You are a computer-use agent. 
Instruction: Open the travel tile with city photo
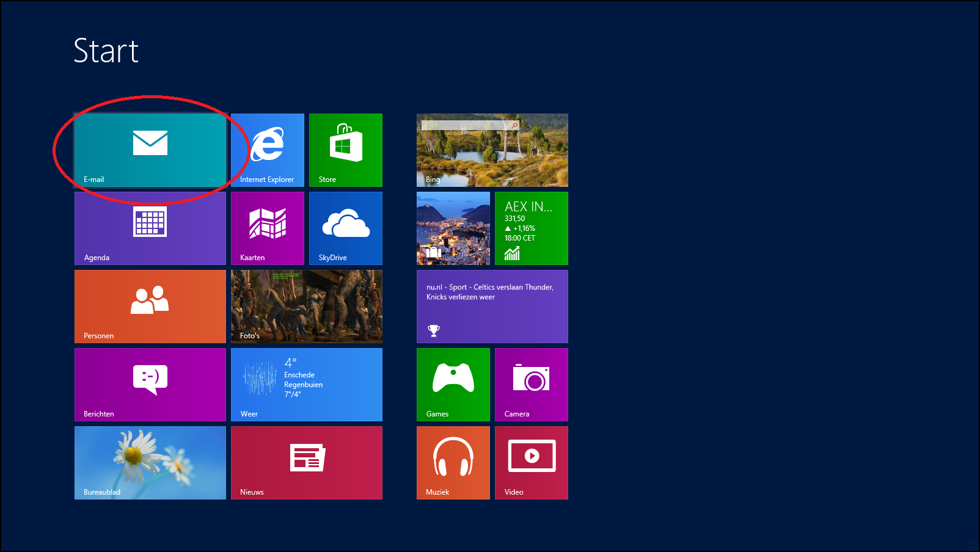pos(453,228)
